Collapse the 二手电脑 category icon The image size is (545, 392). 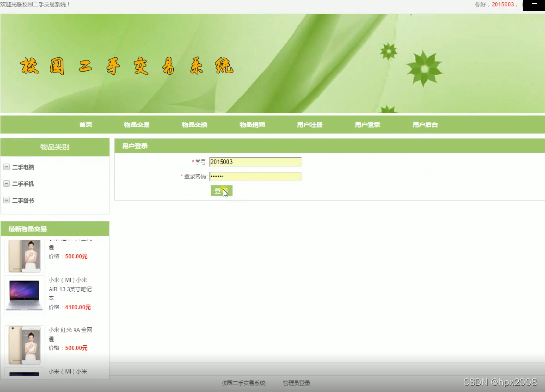pyautogui.click(x=6, y=167)
